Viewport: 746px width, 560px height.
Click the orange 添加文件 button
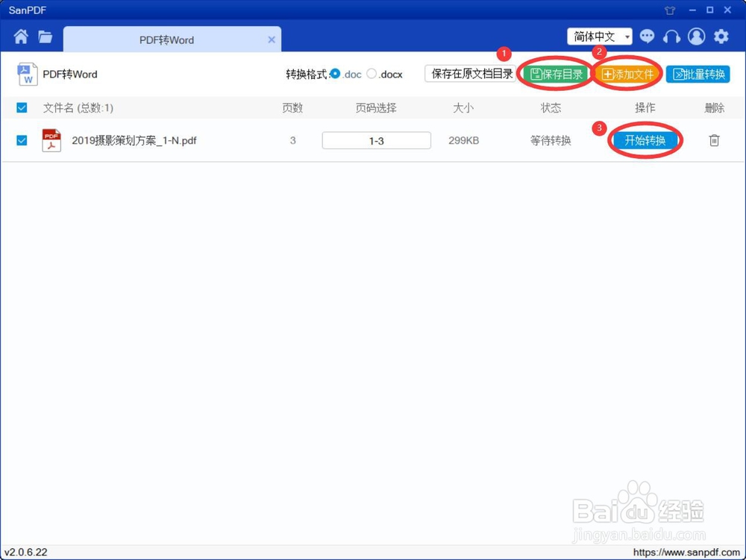pos(627,74)
